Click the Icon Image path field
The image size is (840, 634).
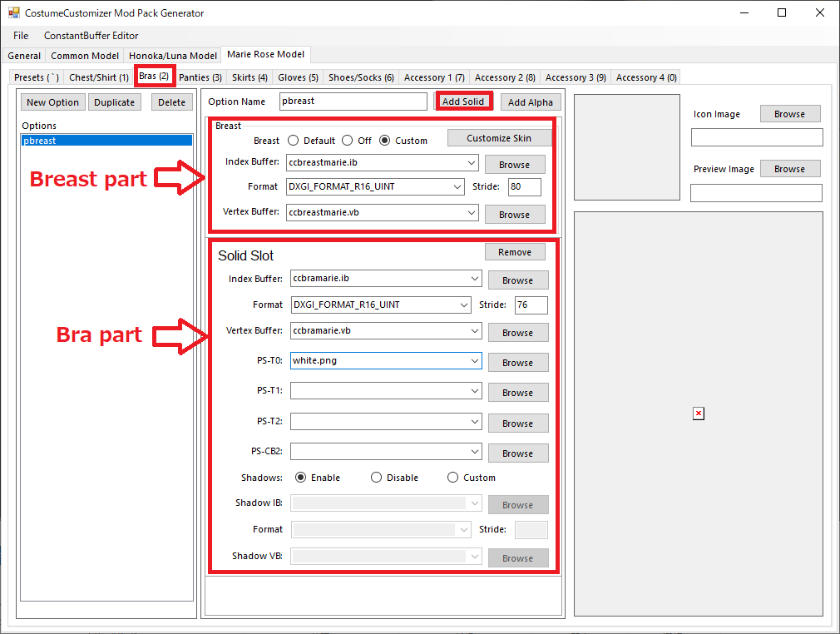click(x=757, y=137)
